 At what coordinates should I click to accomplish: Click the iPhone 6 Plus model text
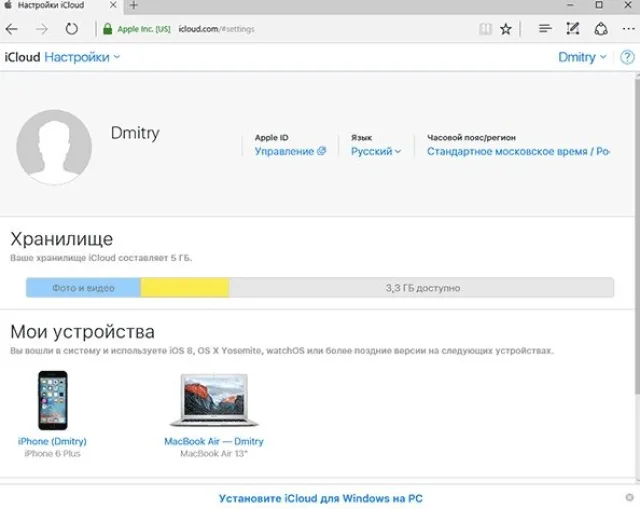pos(52,454)
